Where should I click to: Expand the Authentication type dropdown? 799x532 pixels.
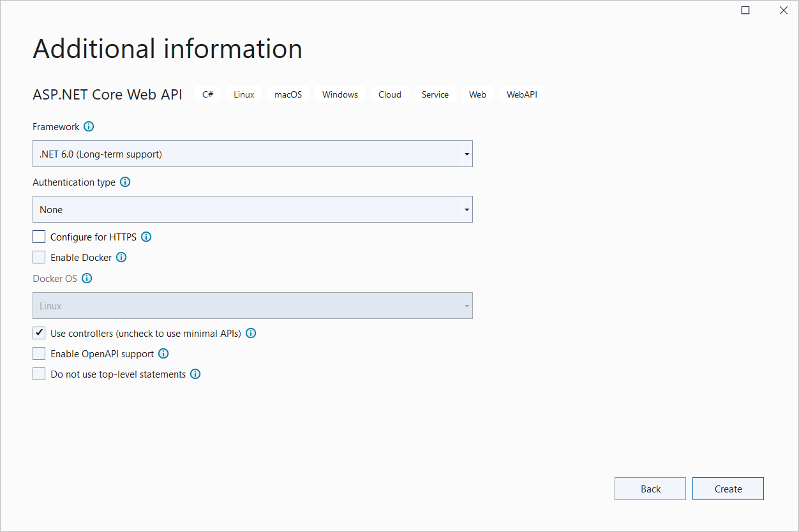pos(253,209)
